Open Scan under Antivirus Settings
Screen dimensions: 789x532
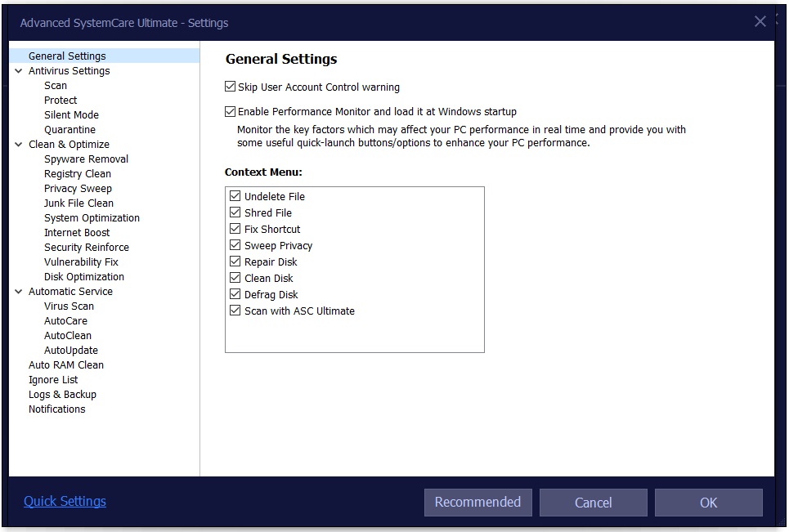pyautogui.click(x=56, y=86)
